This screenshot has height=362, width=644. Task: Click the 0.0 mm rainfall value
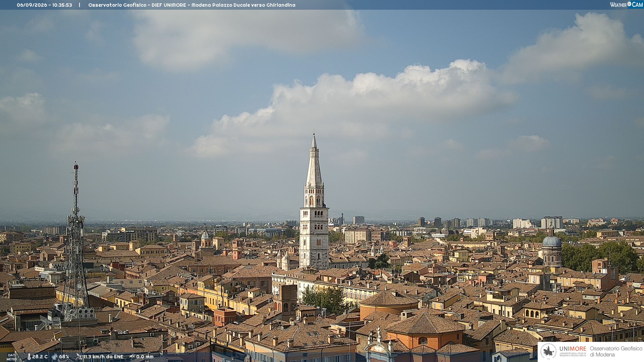[145, 357]
